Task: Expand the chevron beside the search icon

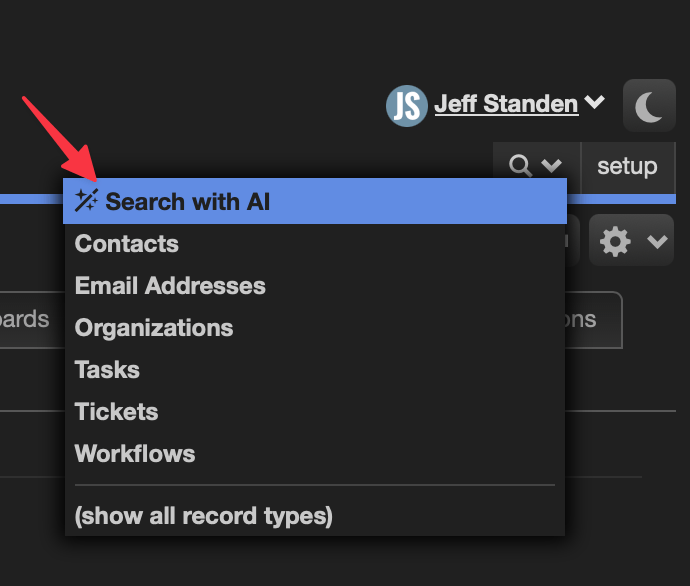Action: point(551,165)
